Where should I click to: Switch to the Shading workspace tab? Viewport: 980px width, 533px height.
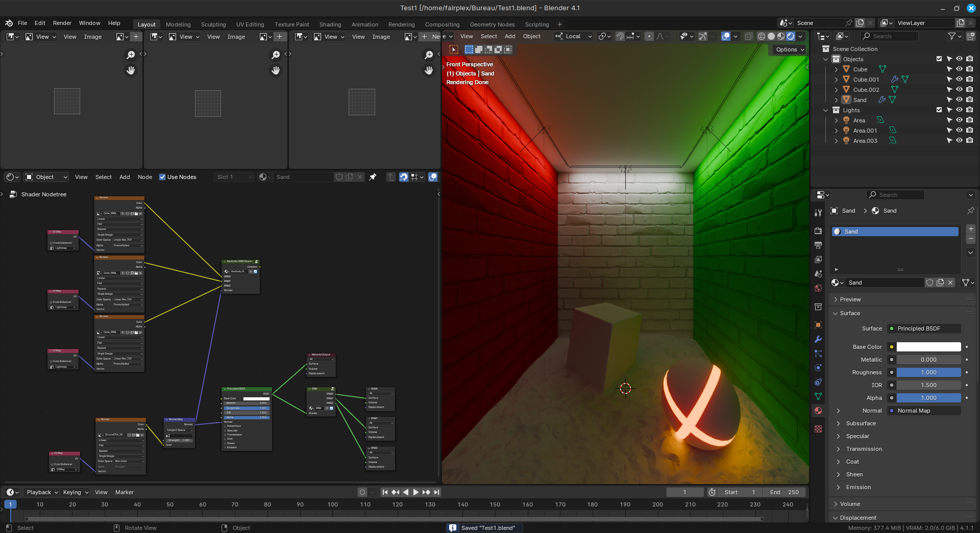pos(330,24)
